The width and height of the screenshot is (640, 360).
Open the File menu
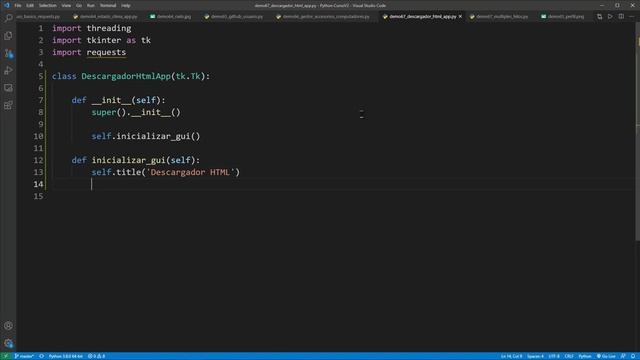18,6
